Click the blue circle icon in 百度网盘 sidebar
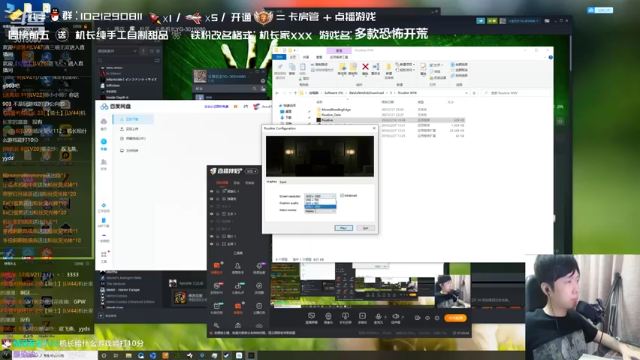Image resolution: width=640 pixels, height=360 pixels. 104,142
